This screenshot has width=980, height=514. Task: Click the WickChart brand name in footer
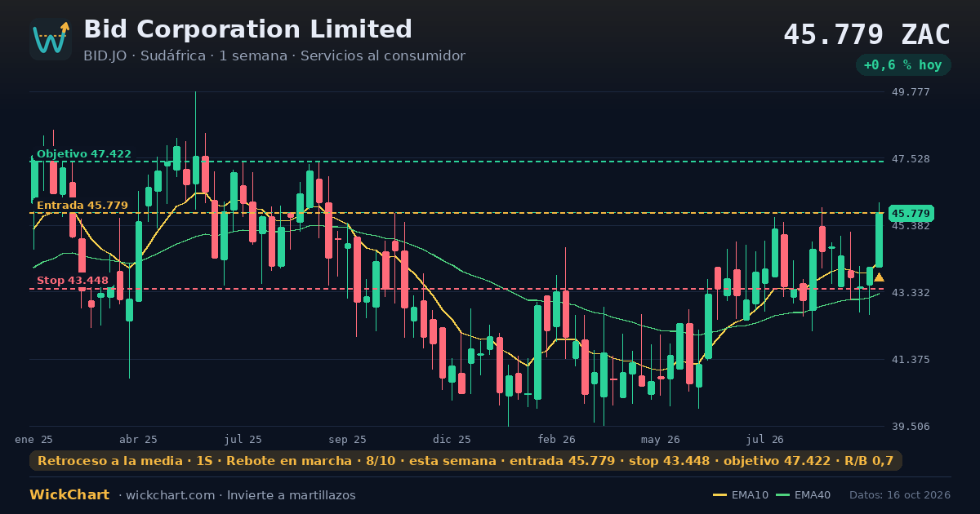(x=69, y=495)
